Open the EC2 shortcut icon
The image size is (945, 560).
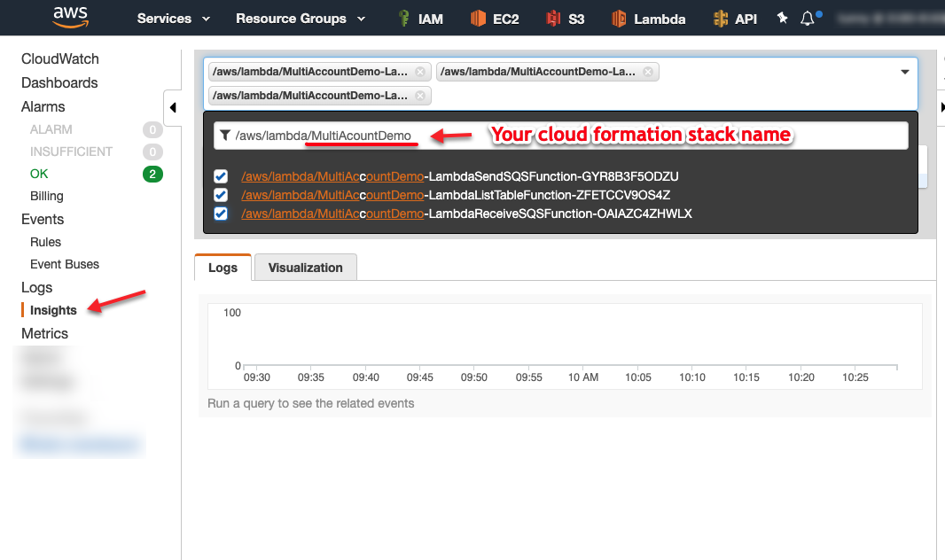point(478,19)
